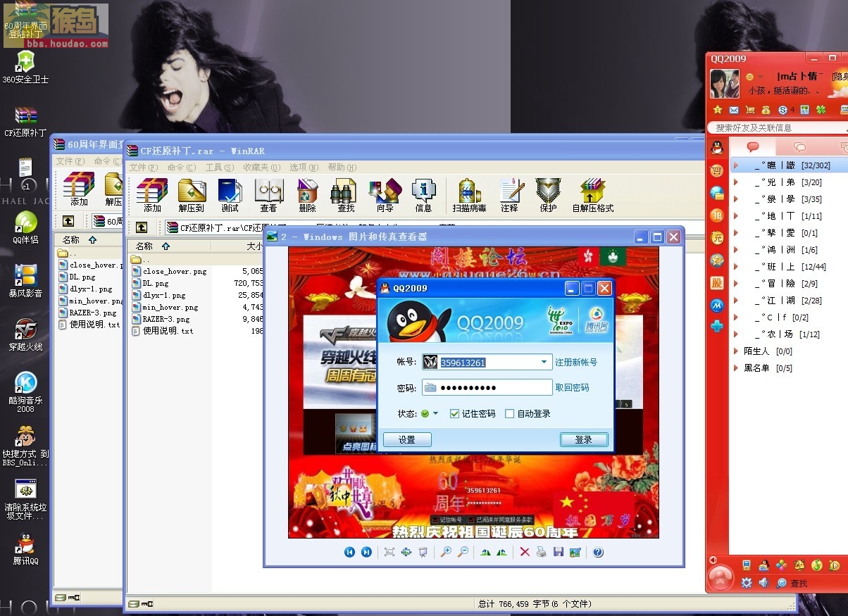Viewport: 848px width, 616px height.
Task: Select 使用说明.txt in the CF还原补丁 file list
Action: 162,331
